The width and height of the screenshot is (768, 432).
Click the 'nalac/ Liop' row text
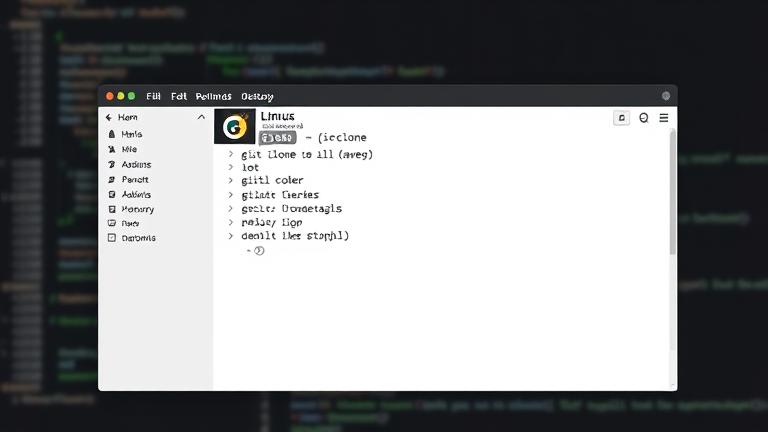[x=272, y=223]
